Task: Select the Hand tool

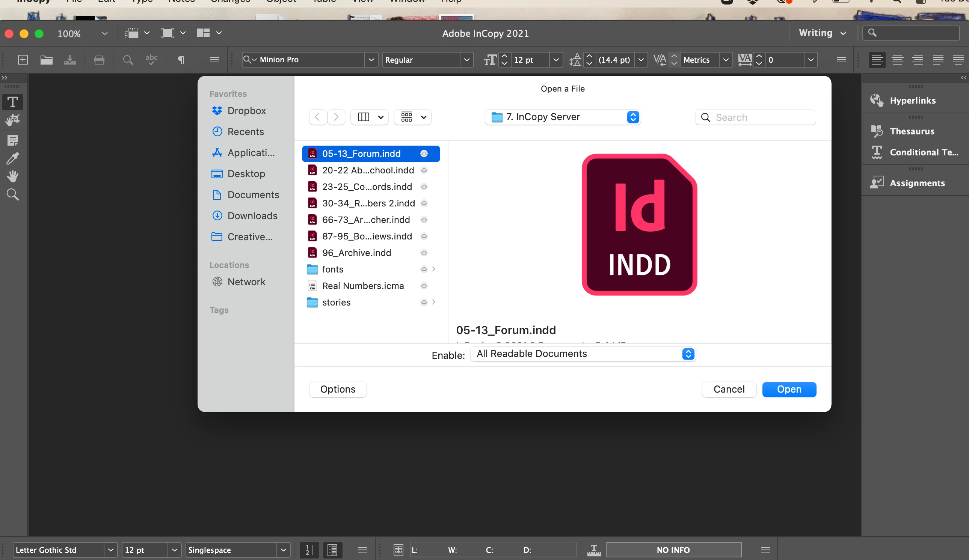Action: (x=12, y=176)
